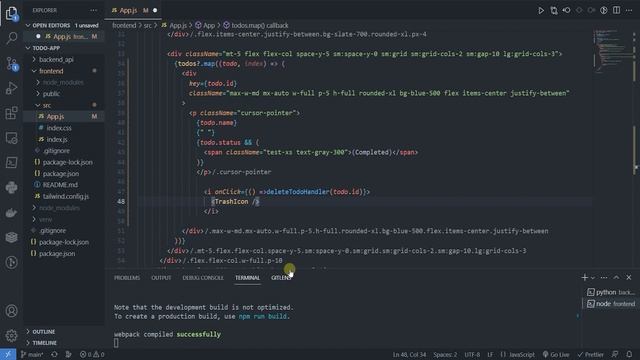Click the Split Editor icon
The image size is (640, 360).
616,10
